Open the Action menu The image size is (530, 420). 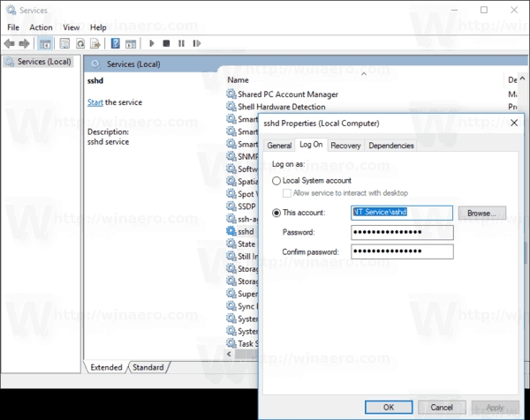click(41, 27)
